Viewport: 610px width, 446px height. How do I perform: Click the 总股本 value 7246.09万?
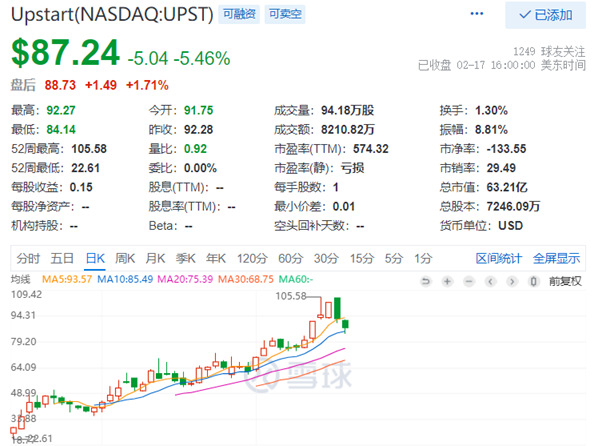pyautogui.click(x=513, y=206)
